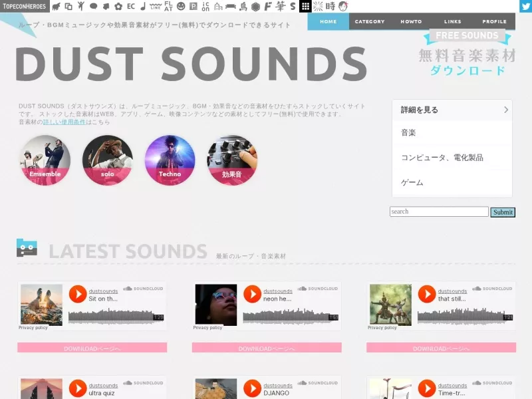The width and height of the screenshot is (532, 399).
Task: Click the boxed P icon
Action: coord(193,6)
